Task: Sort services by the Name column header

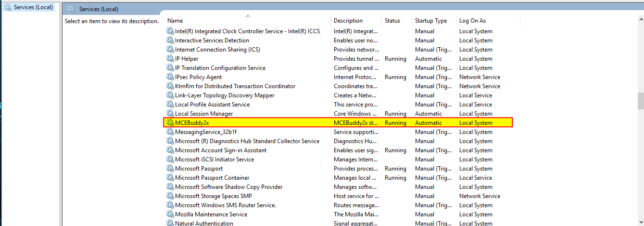Action: [x=175, y=21]
